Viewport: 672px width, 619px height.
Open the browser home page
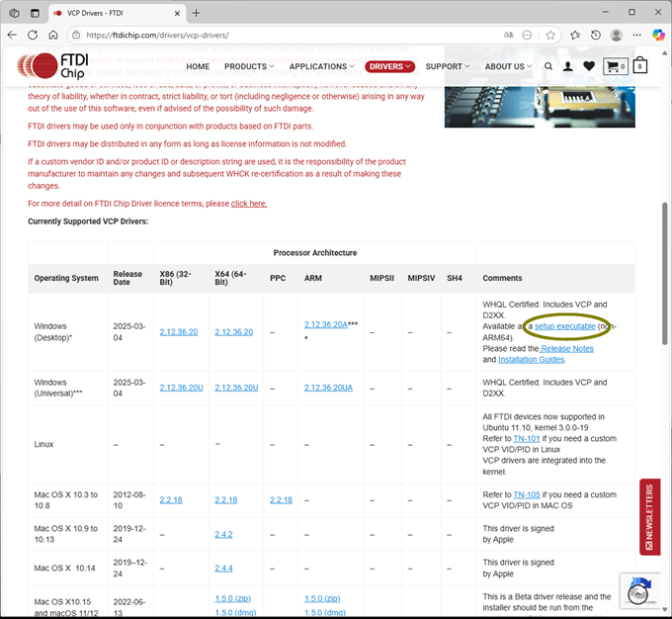(x=52, y=35)
